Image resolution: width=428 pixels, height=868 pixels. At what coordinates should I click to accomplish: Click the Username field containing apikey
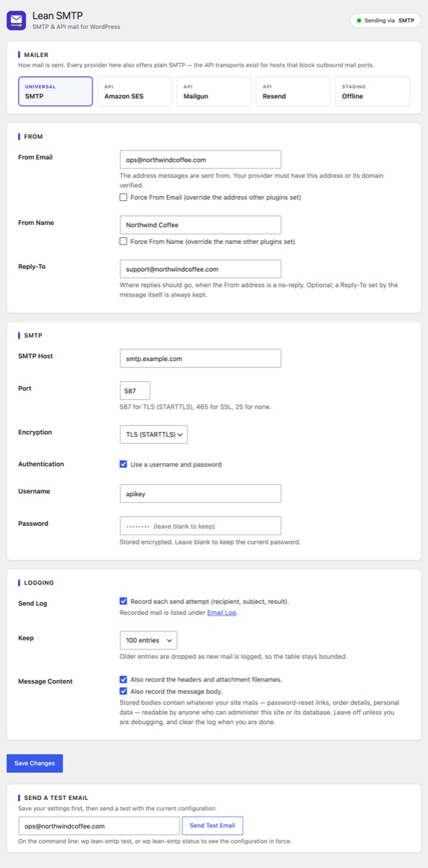tap(200, 493)
